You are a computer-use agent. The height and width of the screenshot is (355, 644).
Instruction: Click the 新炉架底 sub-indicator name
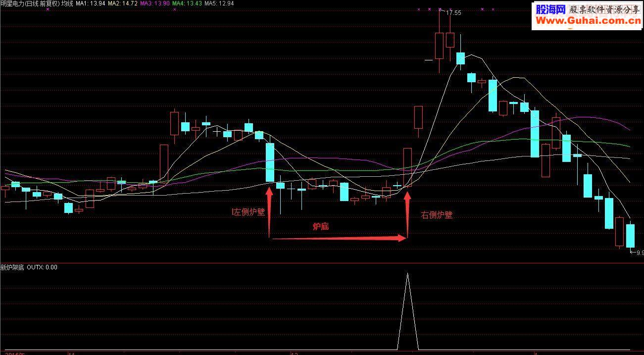click(x=12, y=267)
